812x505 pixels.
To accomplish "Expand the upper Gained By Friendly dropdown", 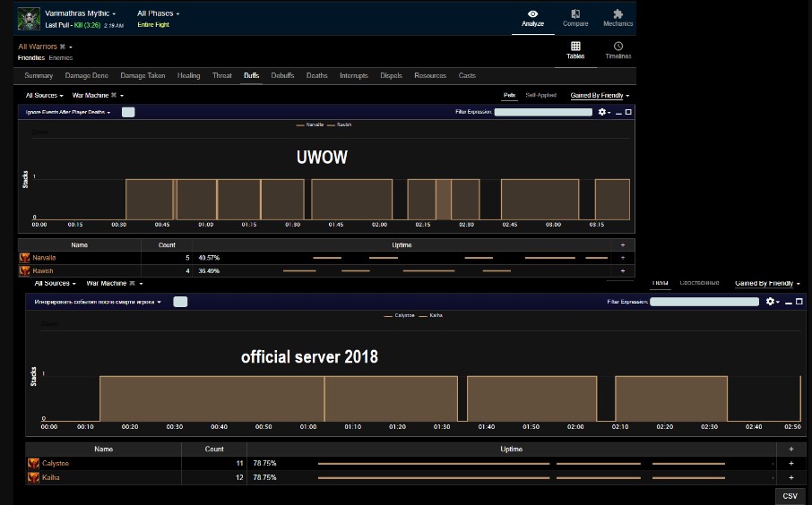I will (600, 95).
